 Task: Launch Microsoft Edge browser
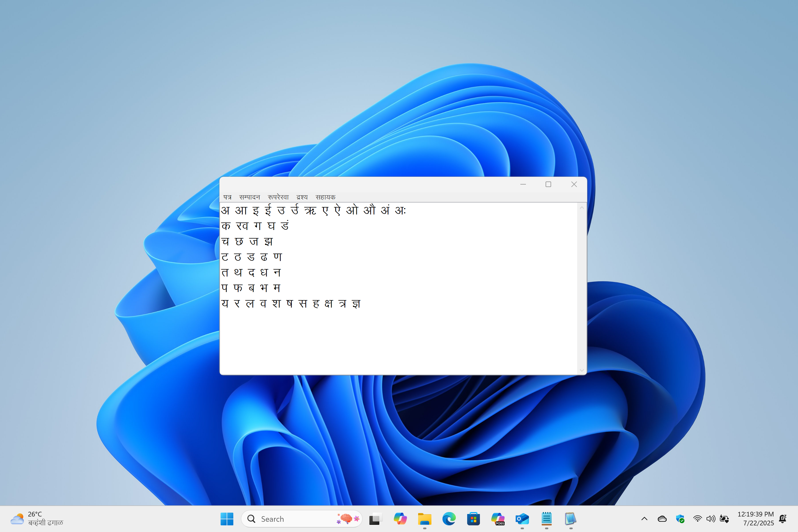point(449,519)
